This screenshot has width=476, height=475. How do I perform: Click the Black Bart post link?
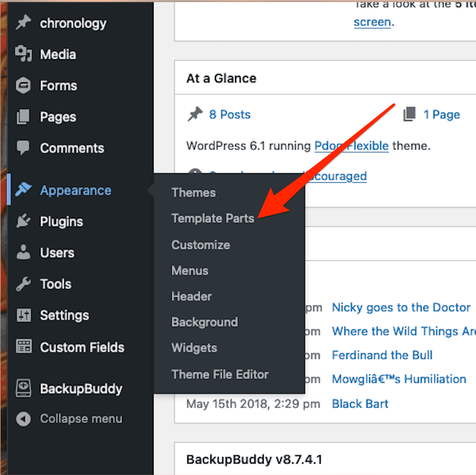pos(360,404)
